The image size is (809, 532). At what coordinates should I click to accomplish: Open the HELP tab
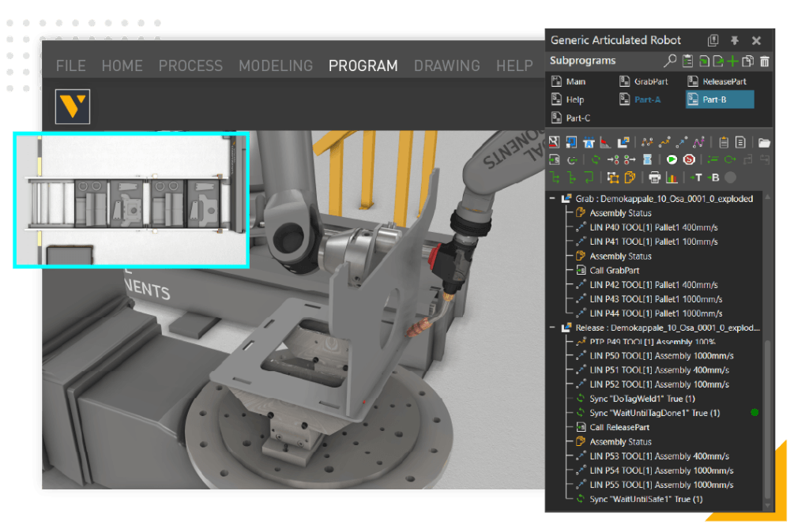(514, 66)
